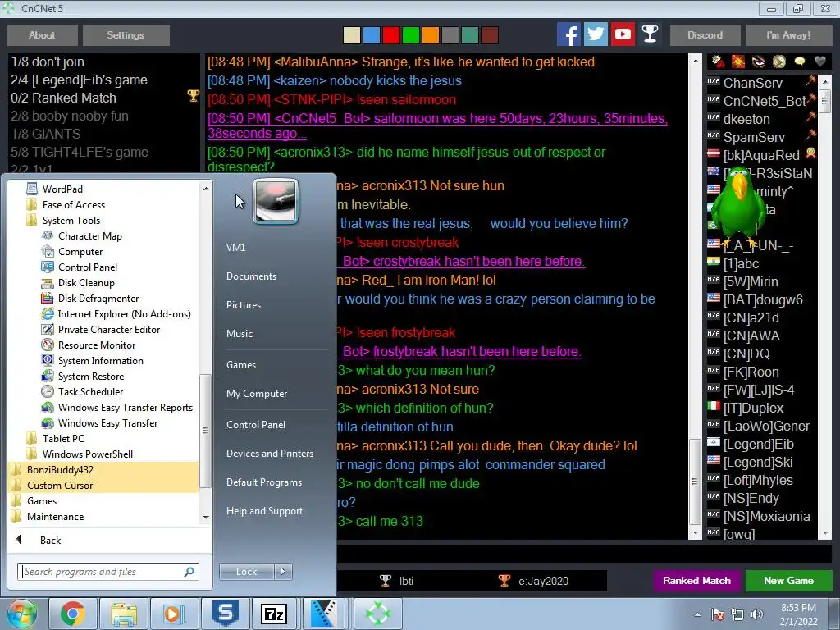Open the CnCNet Facebook page icon
840x630 pixels.
click(569, 34)
